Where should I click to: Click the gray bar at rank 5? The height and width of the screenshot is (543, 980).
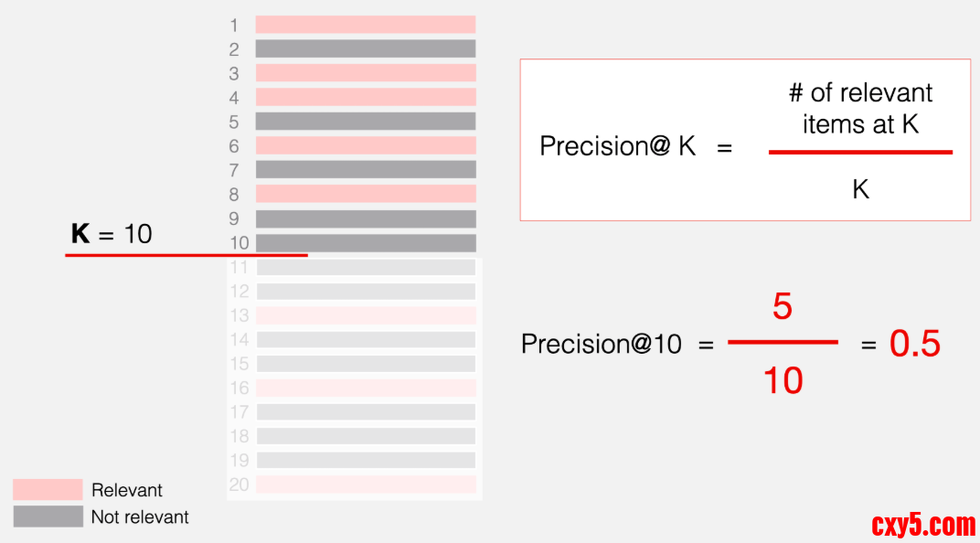(366, 121)
